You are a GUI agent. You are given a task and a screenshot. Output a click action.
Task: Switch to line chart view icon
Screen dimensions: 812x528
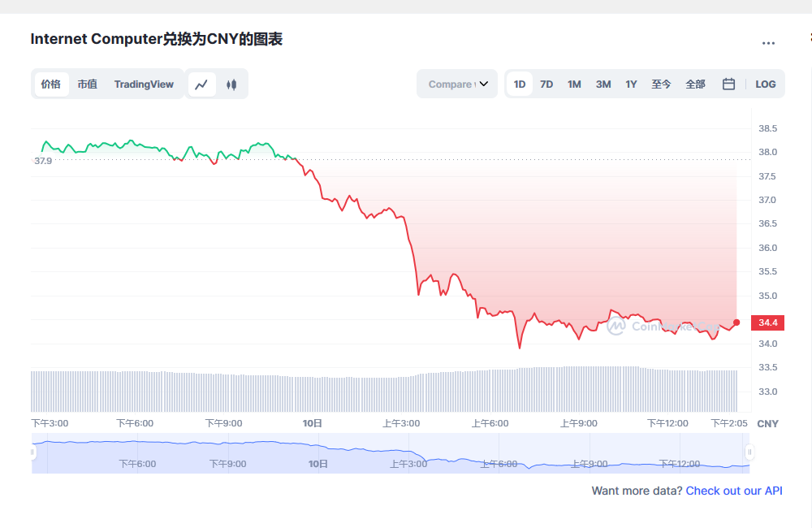click(201, 84)
